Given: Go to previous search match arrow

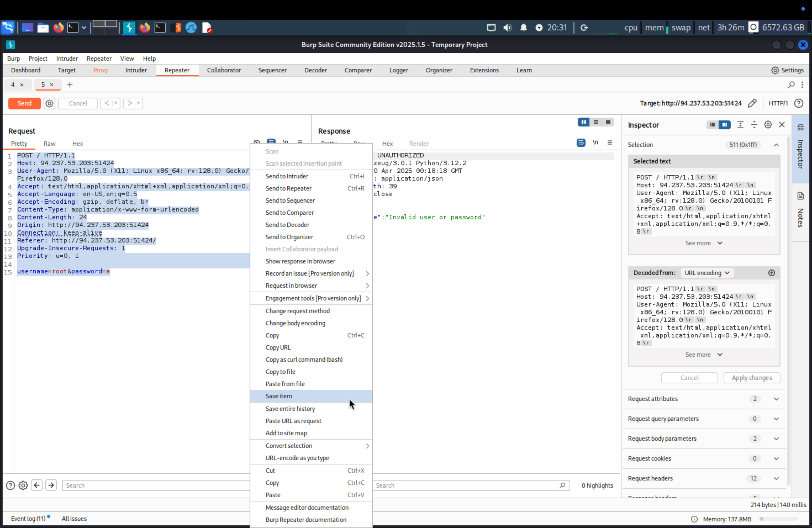Looking at the screenshot, I should coord(37,485).
